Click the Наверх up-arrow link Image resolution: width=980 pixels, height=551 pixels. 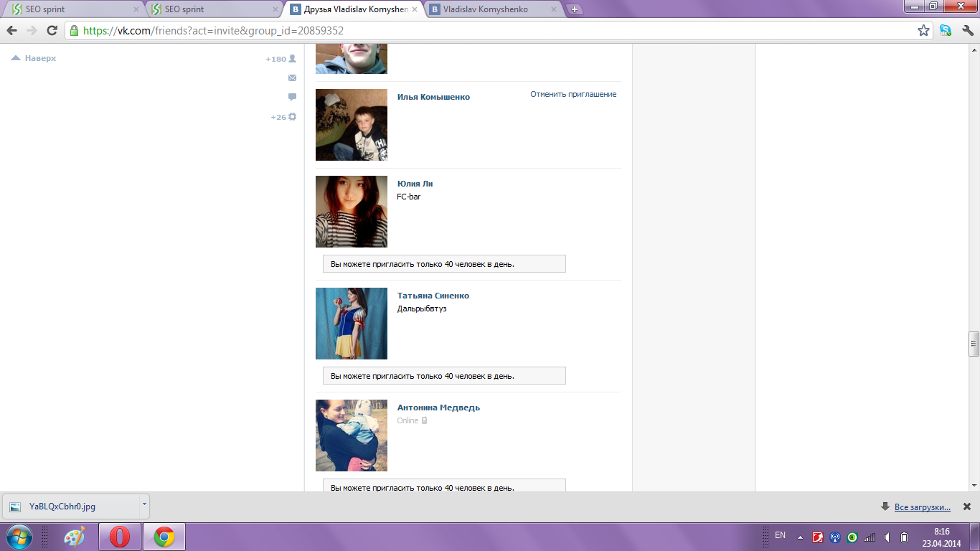(x=34, y=58)
